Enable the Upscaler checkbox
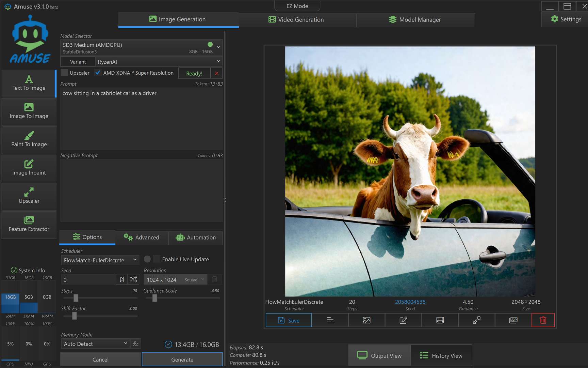The height and width of the screenshot is (368, 588). tap(64, 73)
